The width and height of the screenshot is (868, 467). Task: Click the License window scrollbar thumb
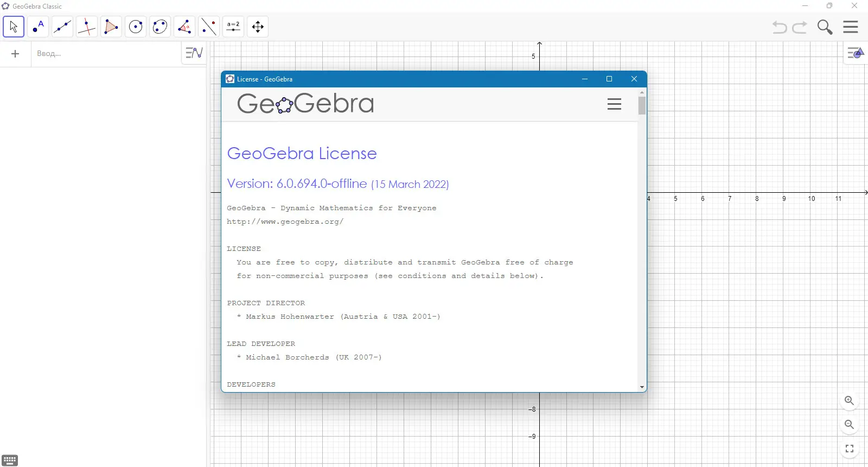[x=642, y=105]
